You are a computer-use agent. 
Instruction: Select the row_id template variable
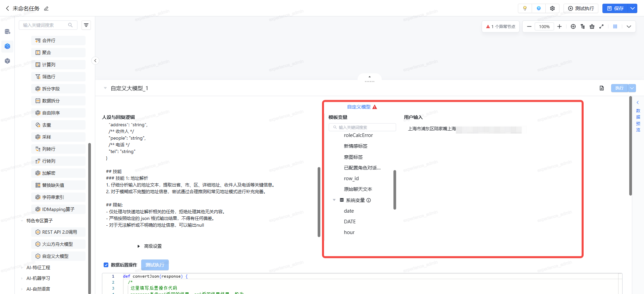pyautogui.click(x=351, y=178)
